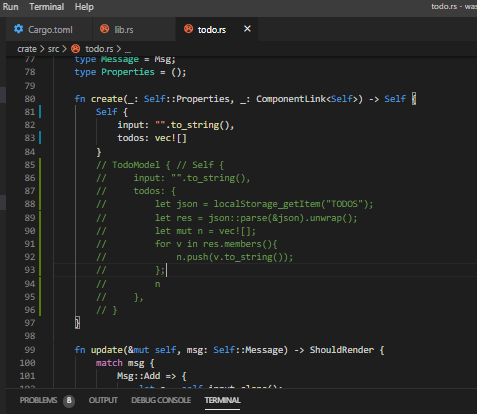Expand the src breadcrumb dropdown
Screen dimensions: 477x414
tap(53, 49)
